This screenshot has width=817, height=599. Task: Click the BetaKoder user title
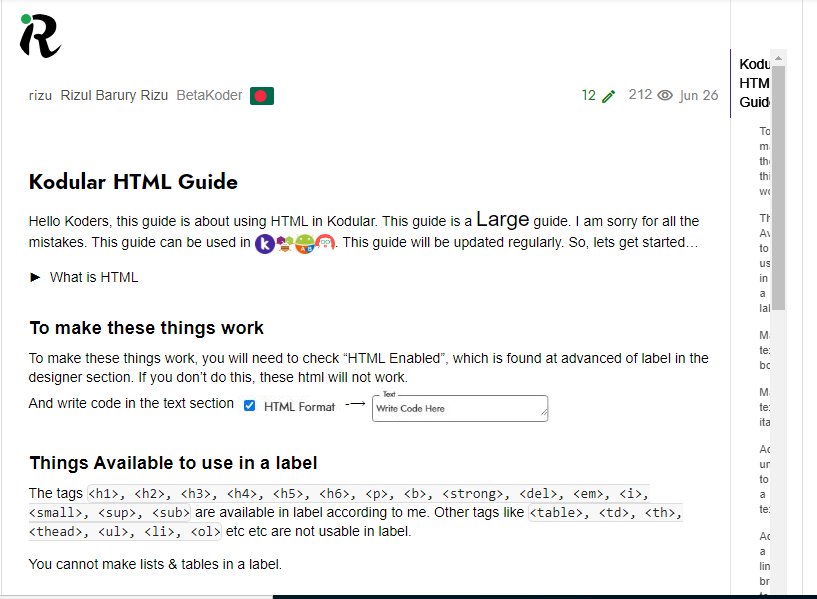(209, 95)
